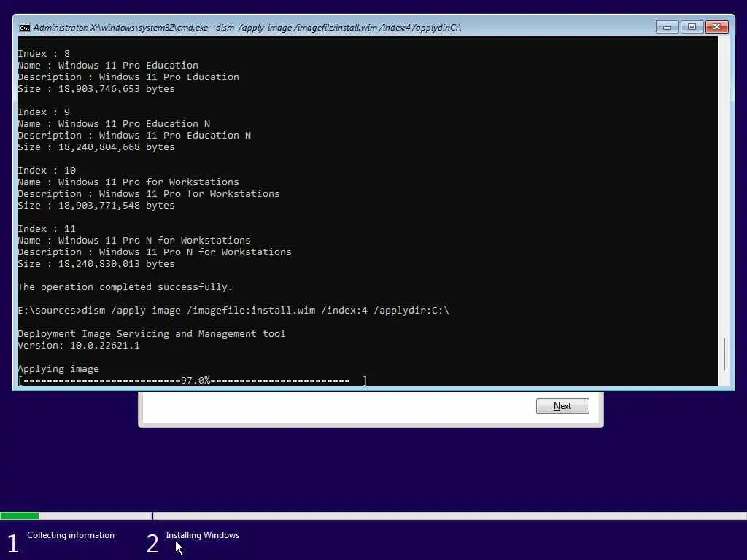Click the 'Index : 10' line

[47, 171]
